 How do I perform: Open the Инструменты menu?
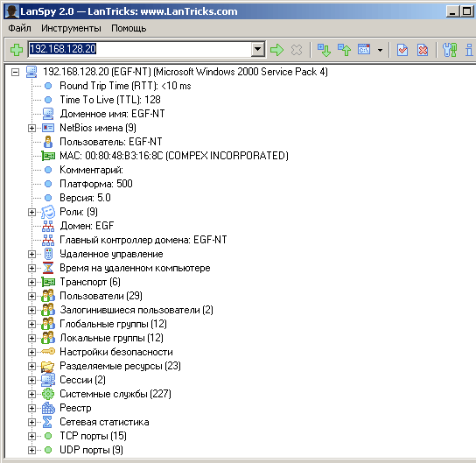71,28
